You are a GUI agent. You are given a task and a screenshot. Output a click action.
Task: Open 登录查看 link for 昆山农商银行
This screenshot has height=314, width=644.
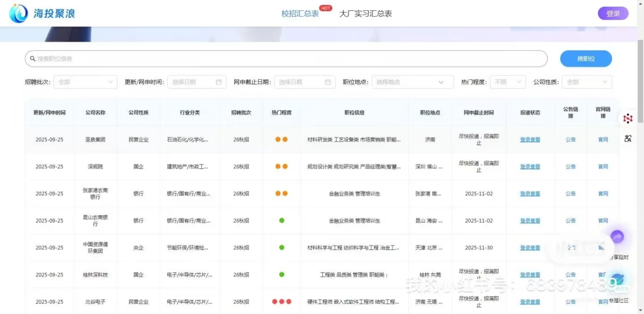(x=530, y=221)
